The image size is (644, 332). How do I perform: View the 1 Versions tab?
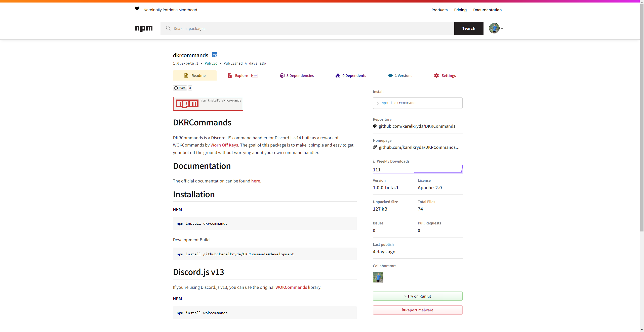click(400, 76)
